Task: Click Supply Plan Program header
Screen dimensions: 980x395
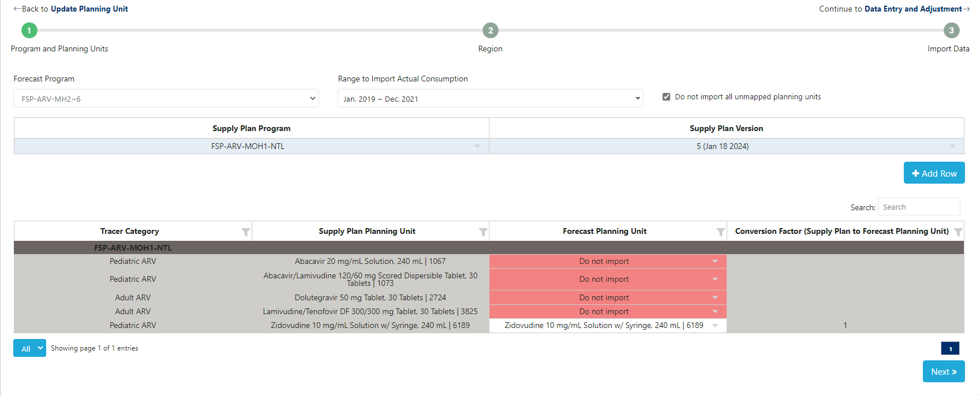Action: (252, 128)
